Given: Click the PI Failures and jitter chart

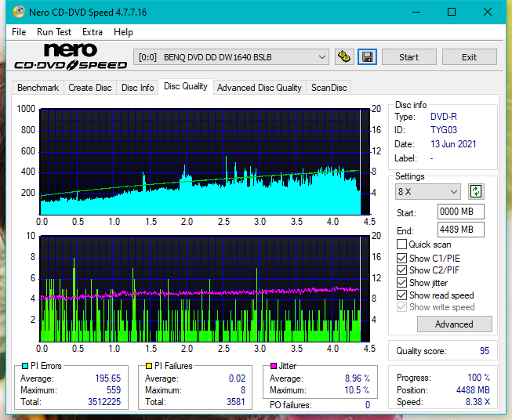Looking at the screenshot, I should tap(205, 289).
